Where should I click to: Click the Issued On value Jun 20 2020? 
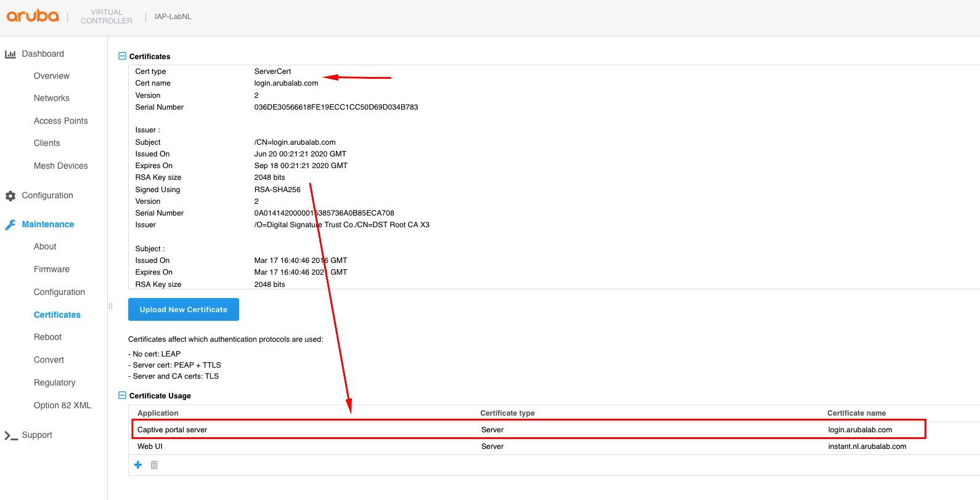300,154
